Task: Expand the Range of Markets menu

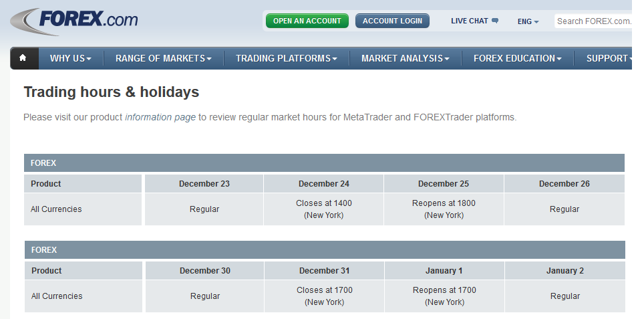Action: pyautogui.click(x=163, y=58)
